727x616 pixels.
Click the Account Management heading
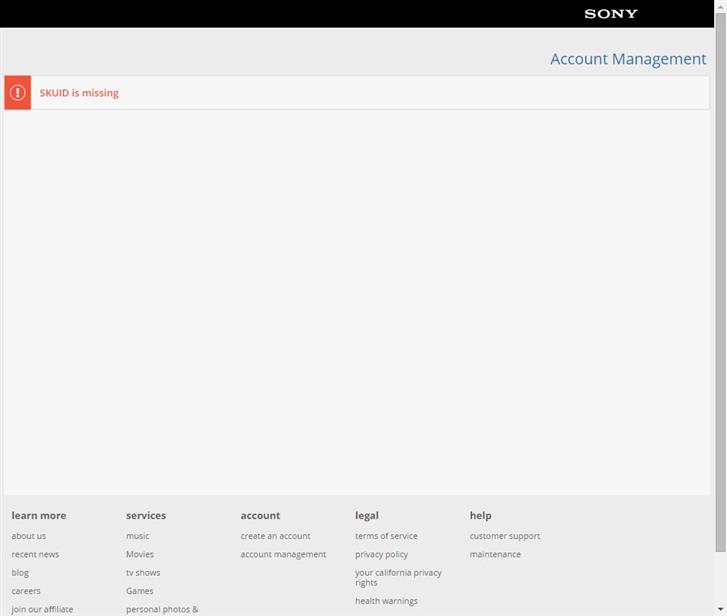pyautogui.click(x=628, y=59)
